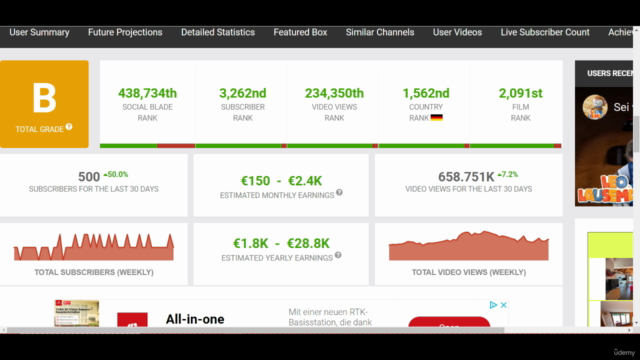
Task: Click the 658.751K video views value
Action: coord(466,177)
